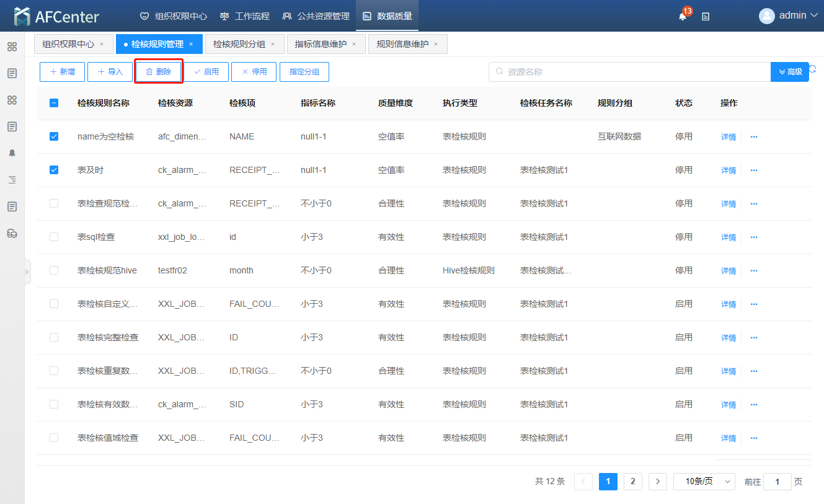Click the document icon beside the notification bell
The image size is (824, 504).
pyautogui.click(x=706, y=17)
